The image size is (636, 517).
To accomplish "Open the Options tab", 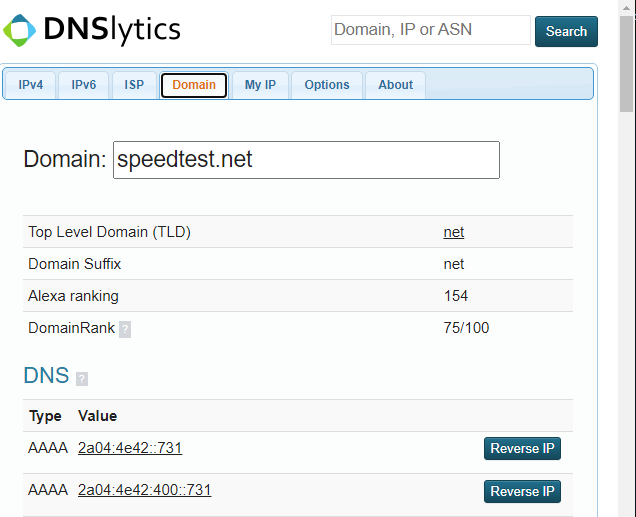I will (x=327, y=85).
